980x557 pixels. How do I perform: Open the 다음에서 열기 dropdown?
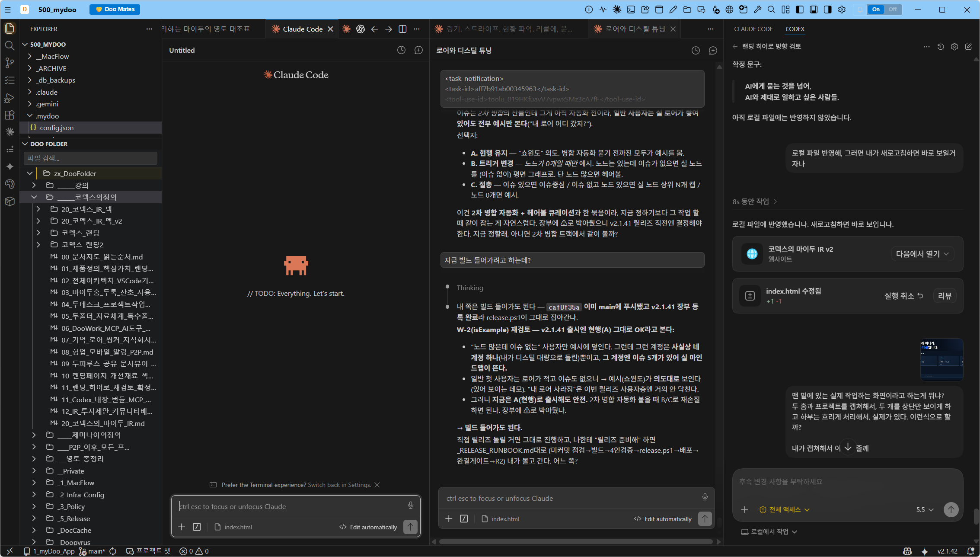(922, 254)
